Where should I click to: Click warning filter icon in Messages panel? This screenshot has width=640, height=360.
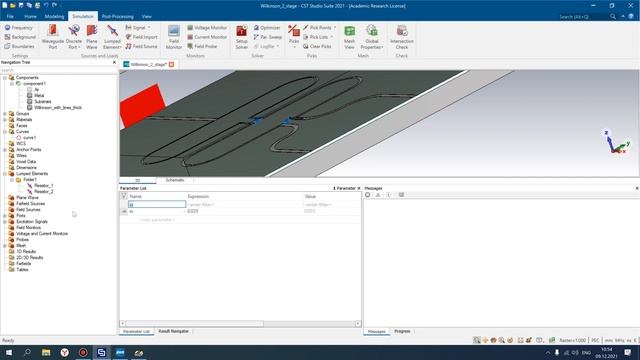click(378, 195)
